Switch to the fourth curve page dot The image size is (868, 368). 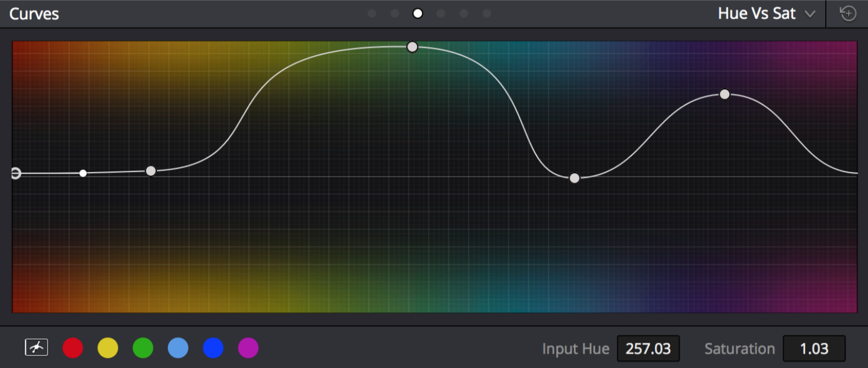click(441, 13)
